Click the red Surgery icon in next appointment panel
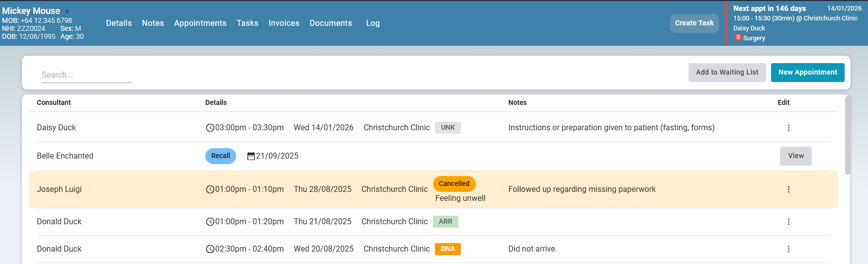 pyautogui.click(x=738, y=38)
